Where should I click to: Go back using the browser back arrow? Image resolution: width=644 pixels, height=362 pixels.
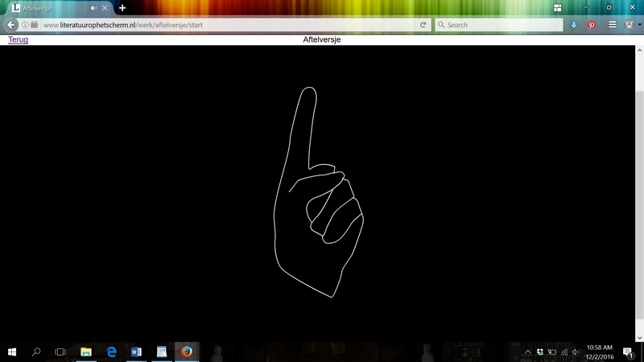pyautogui.click(x=11, y=25)
